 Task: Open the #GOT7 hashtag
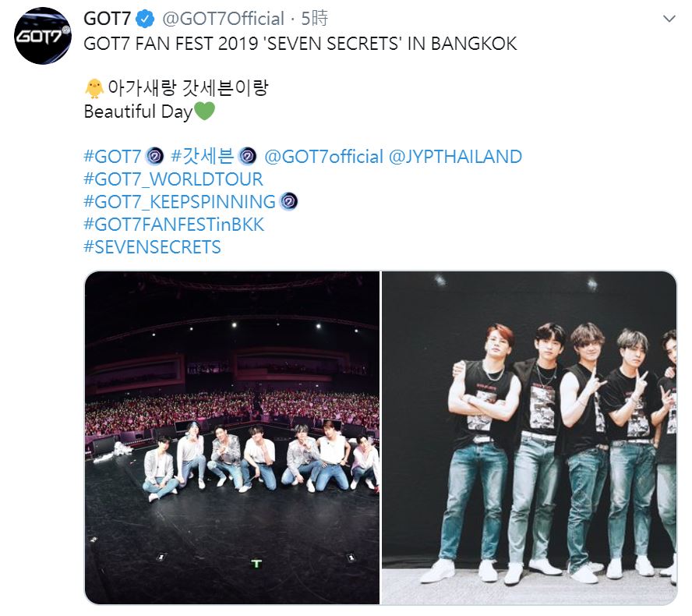(x=112, y=157)
